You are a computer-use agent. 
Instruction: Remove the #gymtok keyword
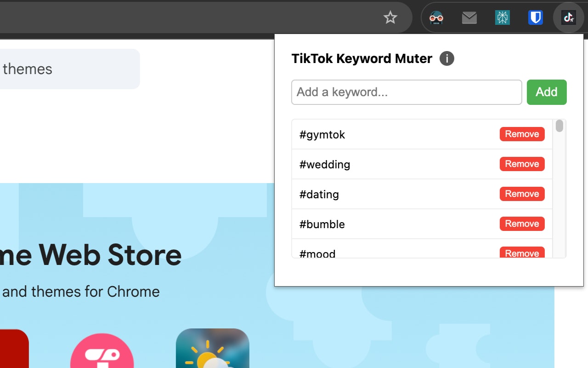coord(522,134)
